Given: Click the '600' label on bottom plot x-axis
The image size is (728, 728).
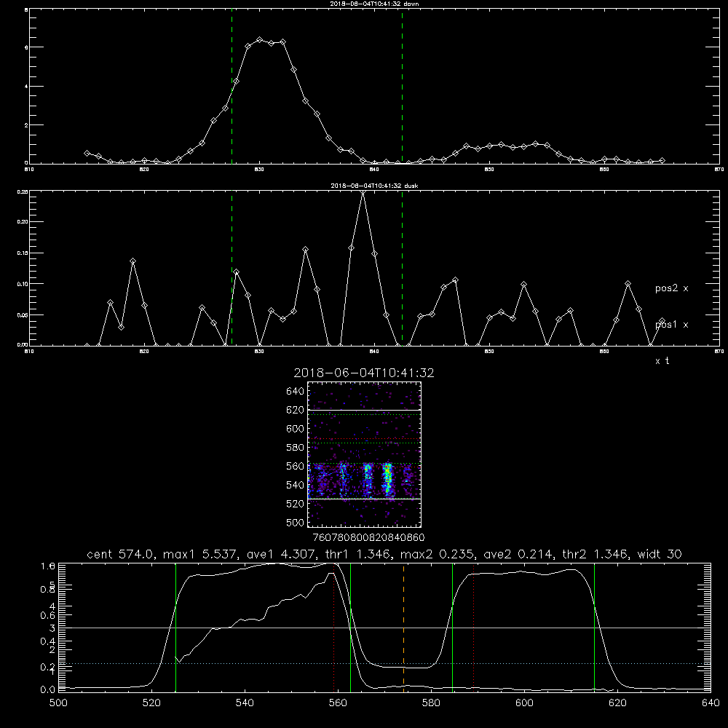Looking at the screenshot, I should 524,703.
